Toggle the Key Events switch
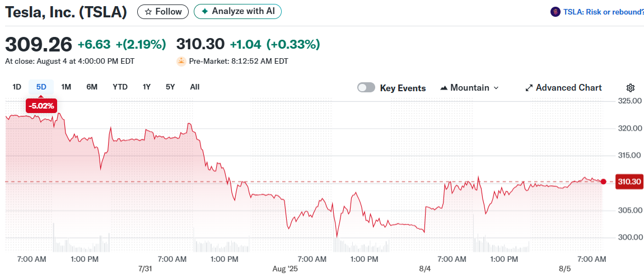644x277 pixels. 366,87
